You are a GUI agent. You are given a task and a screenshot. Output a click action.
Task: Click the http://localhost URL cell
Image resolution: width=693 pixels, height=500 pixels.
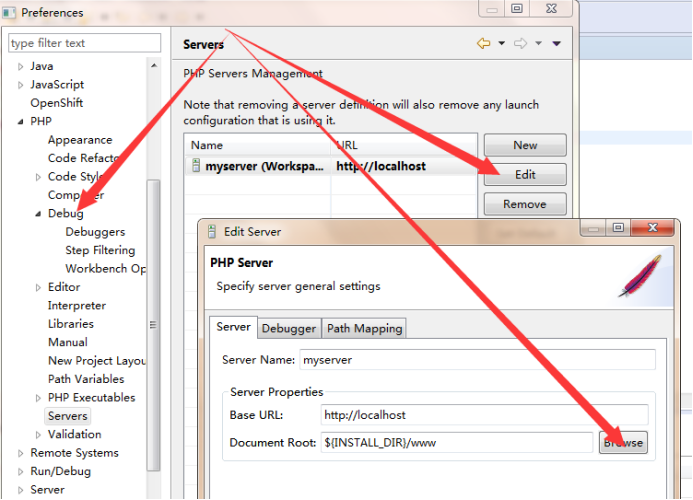tap(381, 166)
